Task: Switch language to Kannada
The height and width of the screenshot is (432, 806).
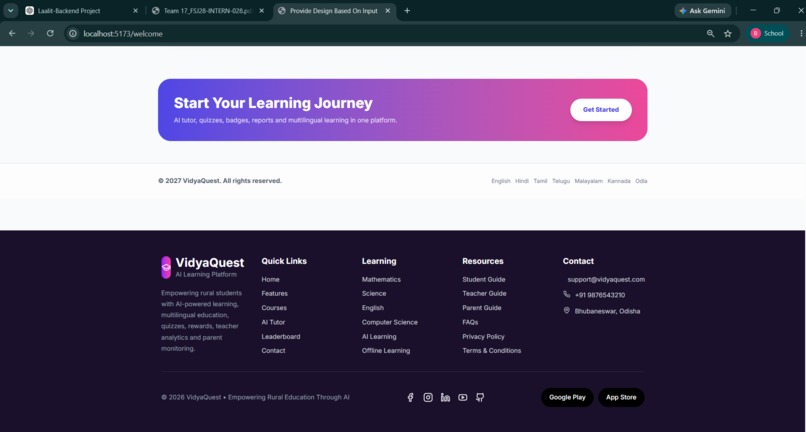Action: click(619, 181)
